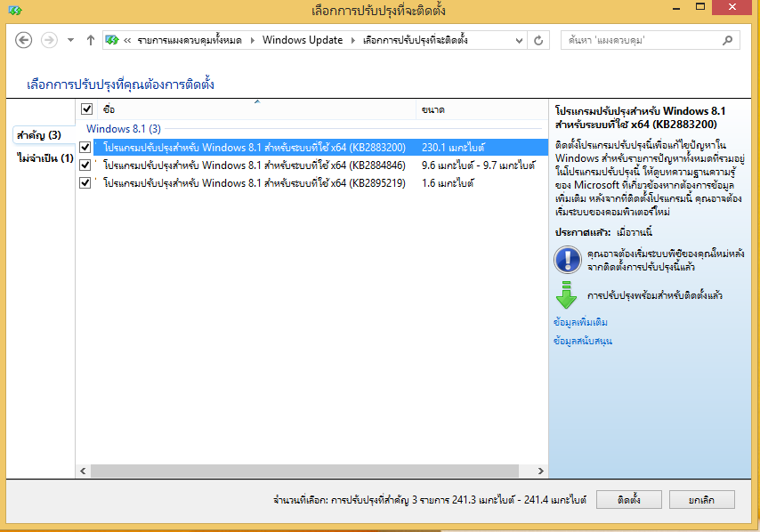Expand the arrow after 'Windows Update' breadcrumb

tap(352, 40)
